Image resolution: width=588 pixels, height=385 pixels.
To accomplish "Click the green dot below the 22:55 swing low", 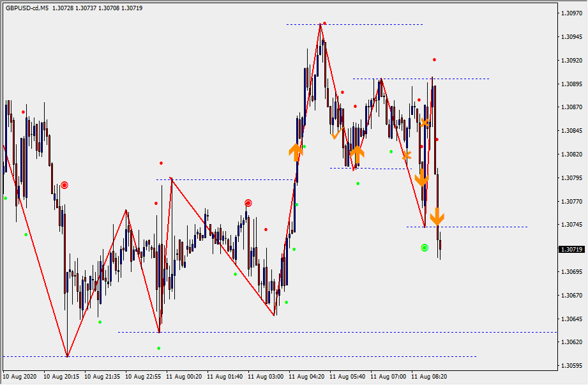I will coord(159,348).
